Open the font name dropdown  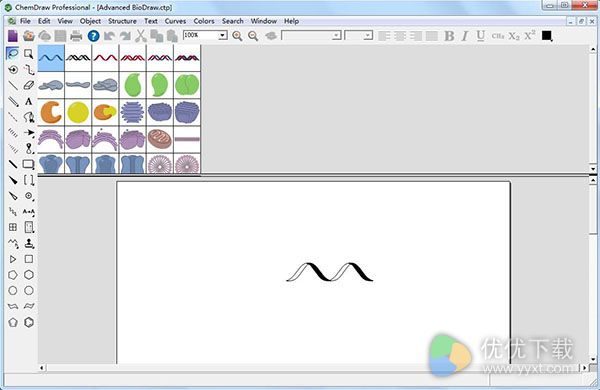(x=336, y=36)
